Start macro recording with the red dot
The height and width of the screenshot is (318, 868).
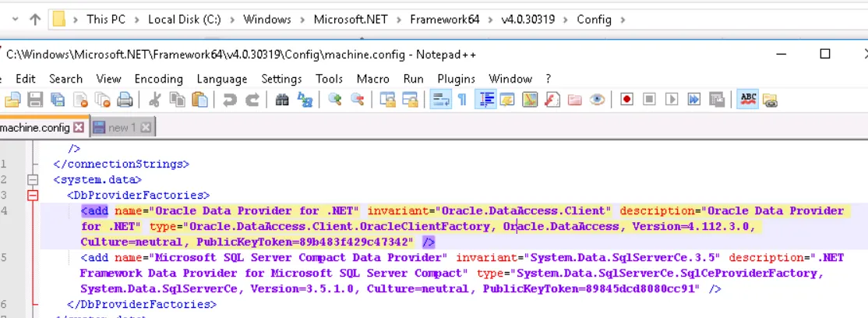(626, 100)
